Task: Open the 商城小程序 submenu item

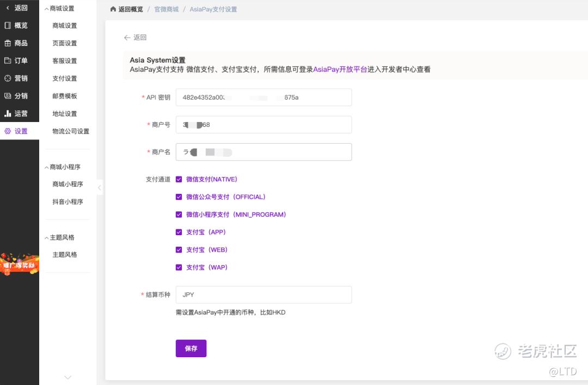Action: point(68,184)
